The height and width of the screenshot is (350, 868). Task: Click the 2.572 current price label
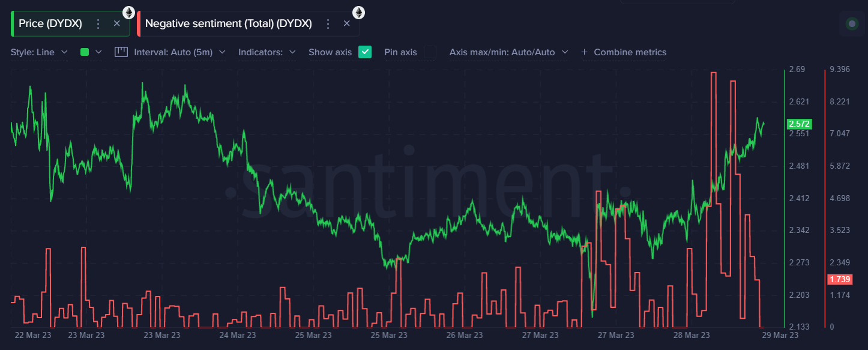point(799,124)
